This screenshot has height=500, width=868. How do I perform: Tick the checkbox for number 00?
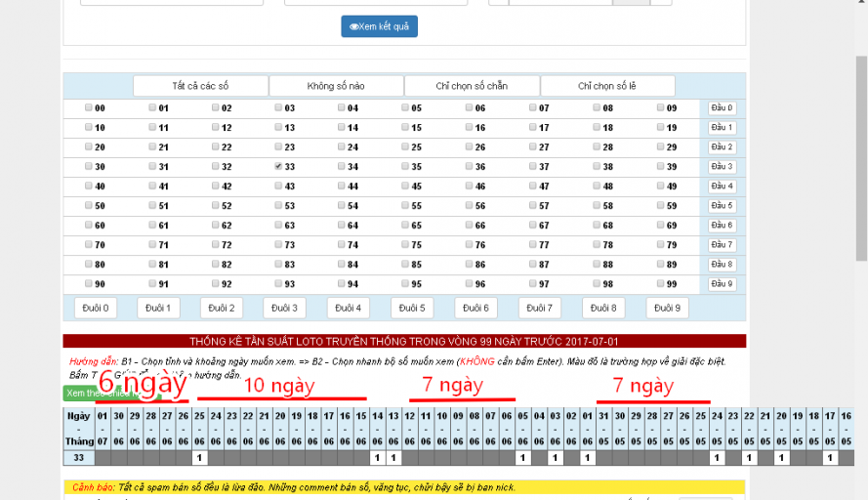click(x=90, y=108)
